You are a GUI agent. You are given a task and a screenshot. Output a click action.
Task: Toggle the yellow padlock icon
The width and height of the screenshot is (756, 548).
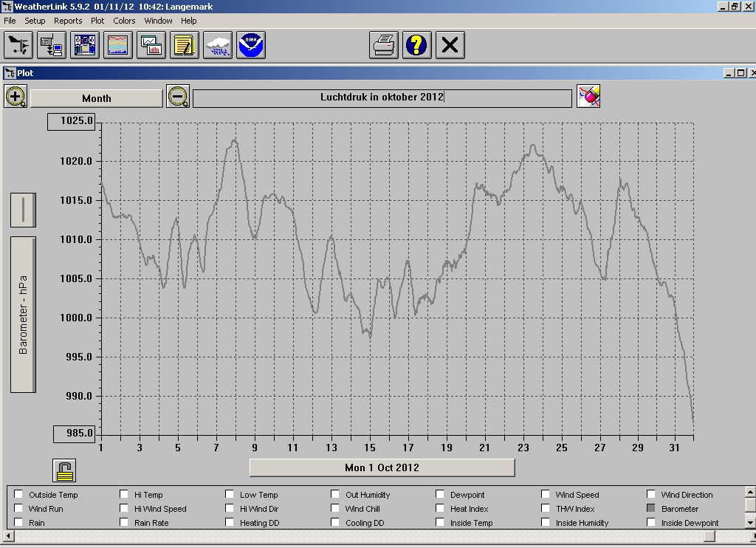64,470
